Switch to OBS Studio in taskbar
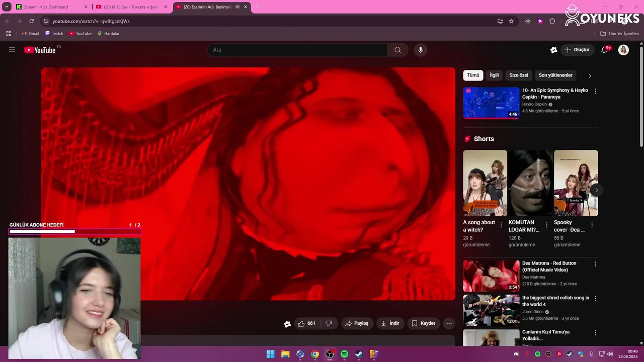644x362 pixels. (330, 354)
